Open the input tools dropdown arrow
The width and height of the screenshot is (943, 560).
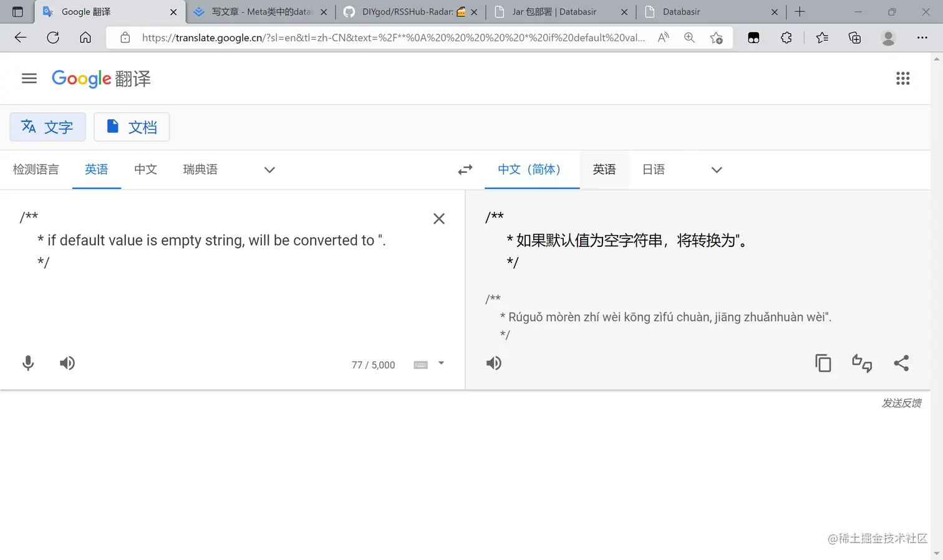coord(441,363)
